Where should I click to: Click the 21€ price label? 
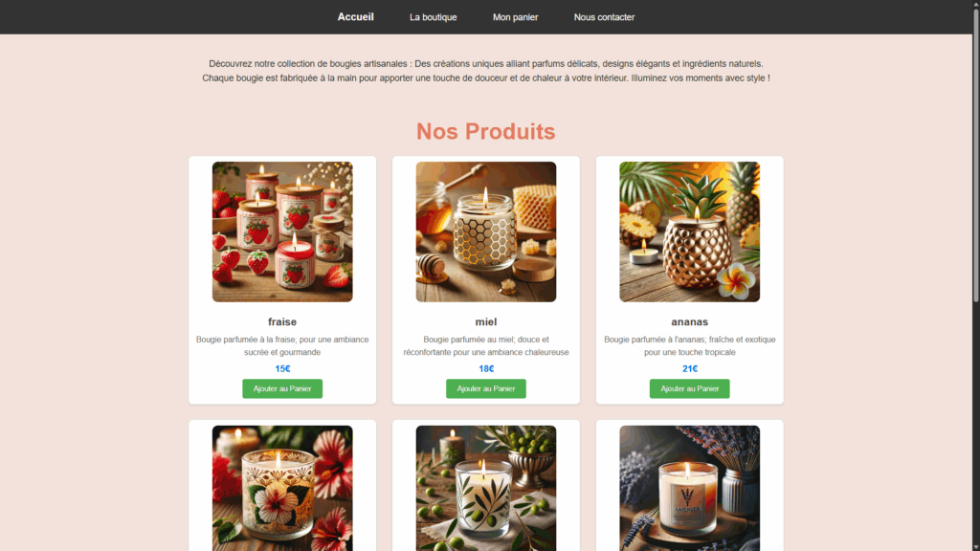click(690, 368)
